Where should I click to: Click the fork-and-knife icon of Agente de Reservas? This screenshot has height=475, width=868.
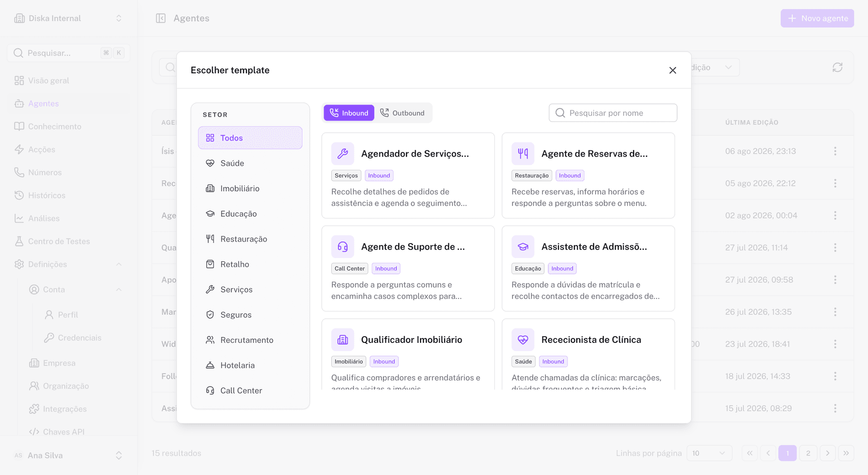(x=523, y=154)
